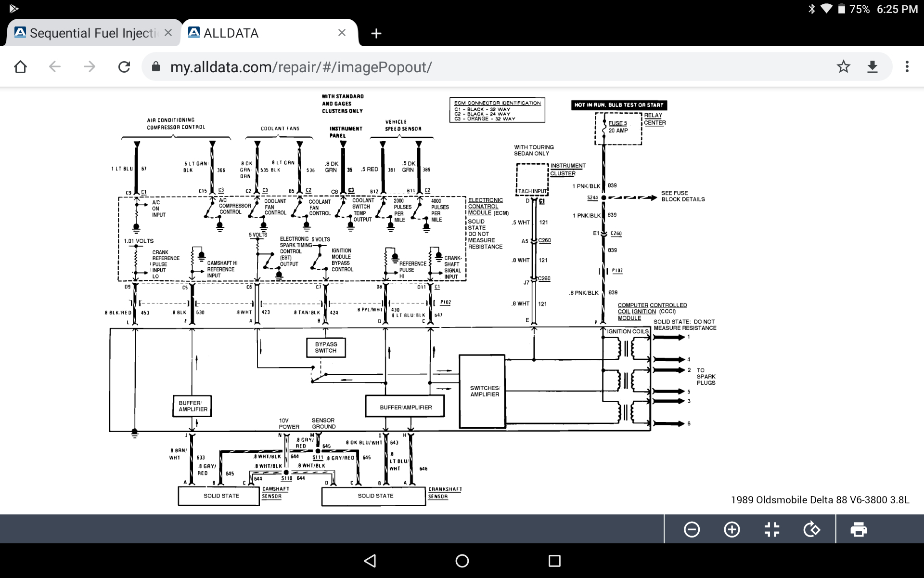Fit the diagram to screen
The height and width of the screenshot is (578, 924).
tap(771, 530)
